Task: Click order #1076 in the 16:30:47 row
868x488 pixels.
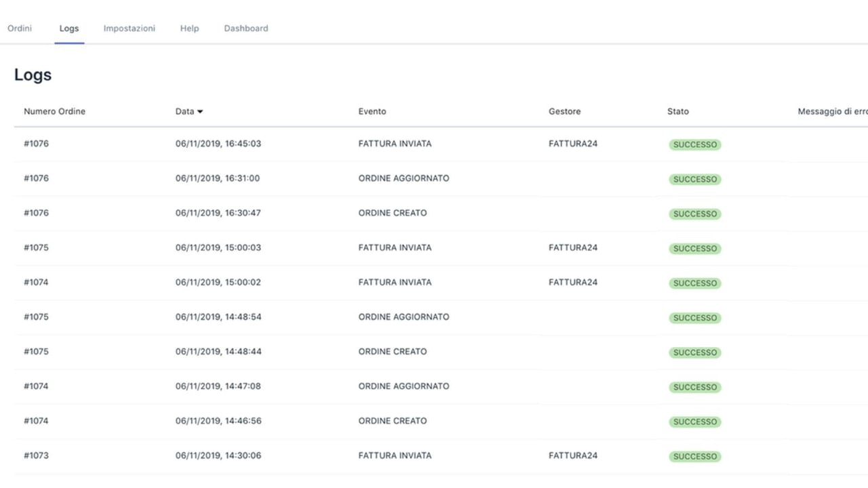Action: click(x=37, y=213)
